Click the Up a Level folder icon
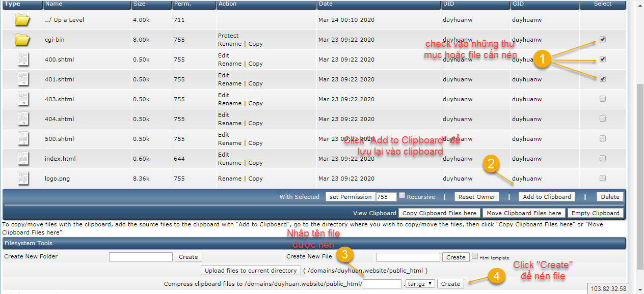The width and height of the screenshot is (644, 294). point(22,20)
